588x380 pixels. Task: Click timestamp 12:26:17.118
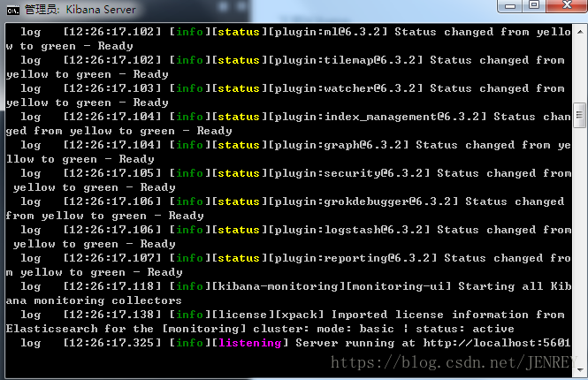[111, 286]
